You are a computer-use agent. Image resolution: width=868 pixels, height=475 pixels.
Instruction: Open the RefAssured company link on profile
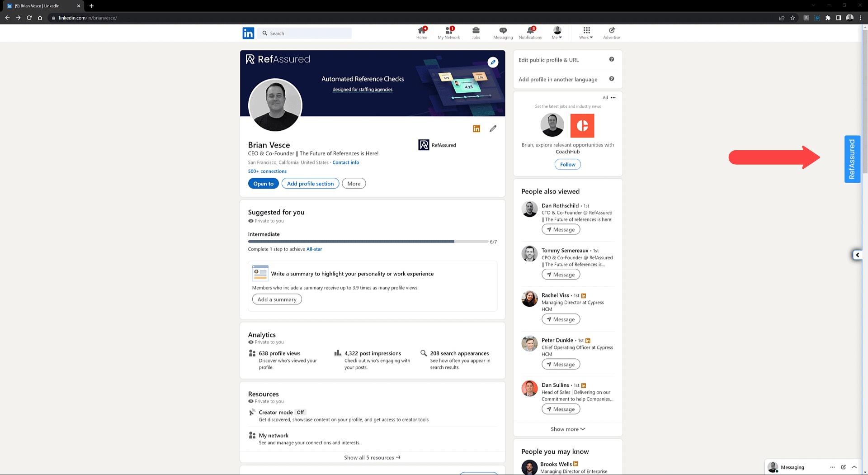(437, 145)
